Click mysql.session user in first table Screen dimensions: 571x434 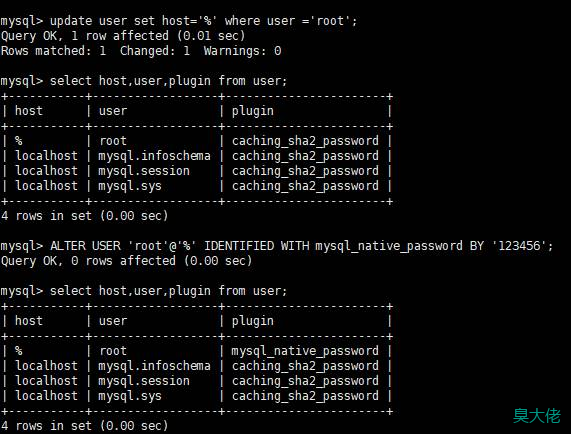tap(144, 171)
